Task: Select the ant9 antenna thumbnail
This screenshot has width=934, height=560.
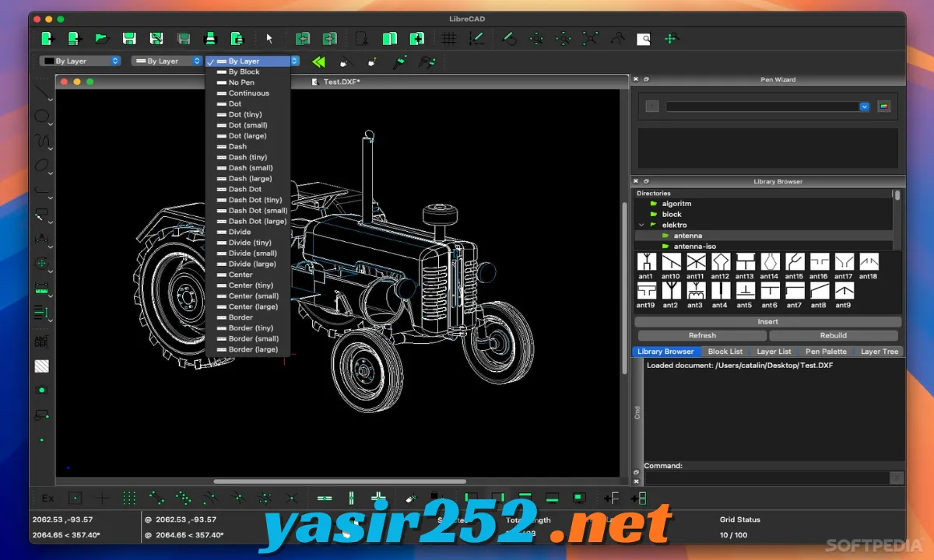Action: pyautogui.click(x=844, y=295)
